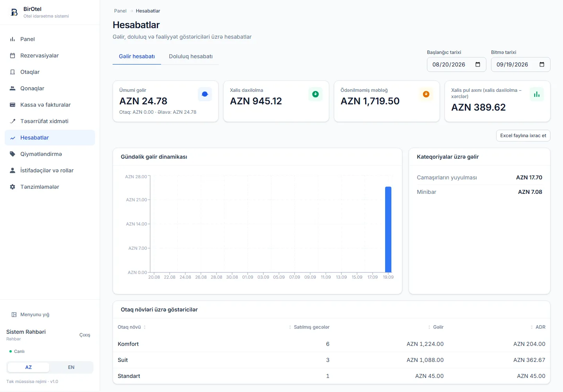Click the Komfort row name

[x=128, y=344]
